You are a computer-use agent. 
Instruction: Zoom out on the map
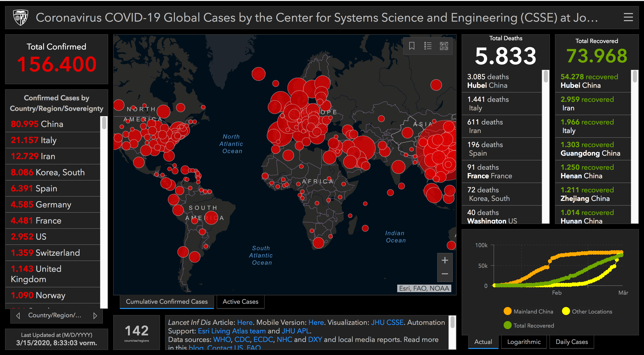(x=445, y=274)
